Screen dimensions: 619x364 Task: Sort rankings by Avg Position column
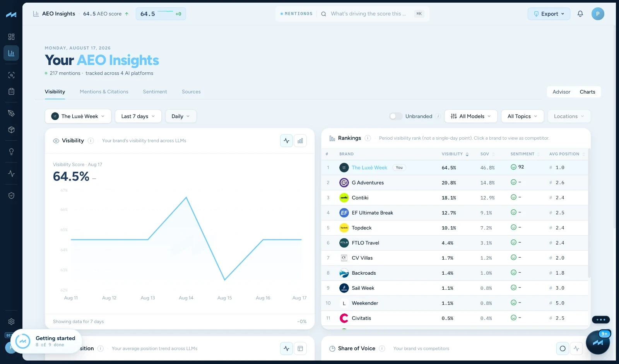[x=567, y=154]
